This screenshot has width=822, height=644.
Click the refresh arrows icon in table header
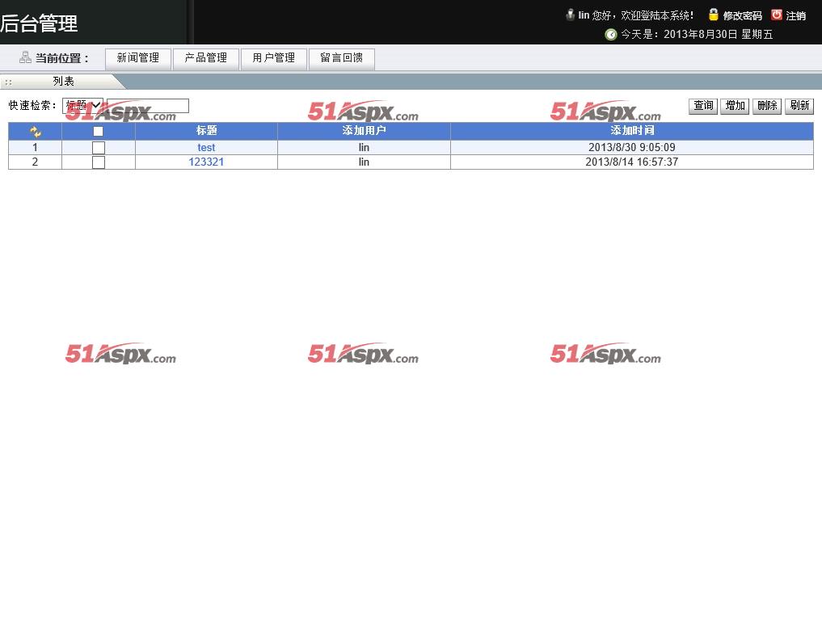coord(35,131)
